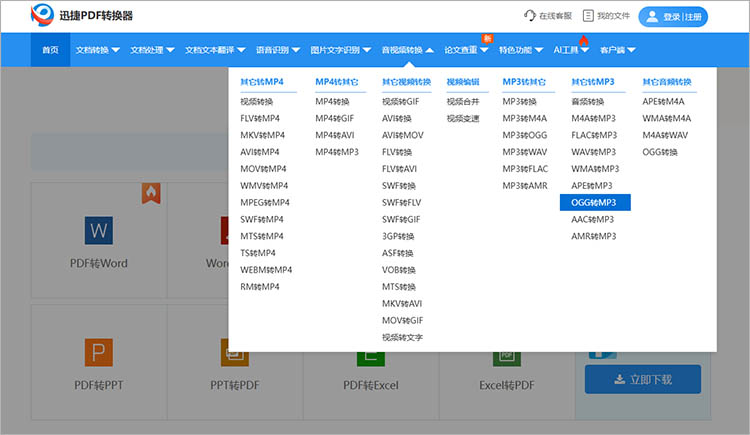Click the flame icon above AI工具

tap(584, 40)
